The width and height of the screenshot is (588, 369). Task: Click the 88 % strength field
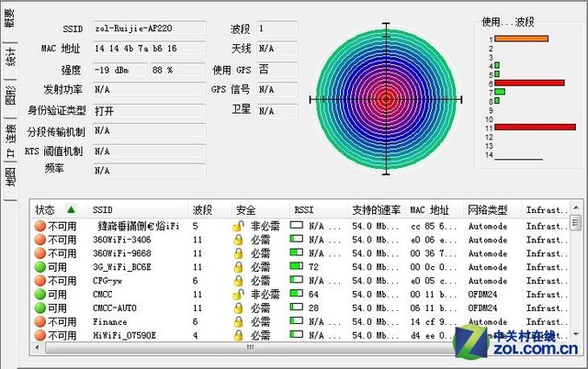pyautogui.click(x=177, y=70)
